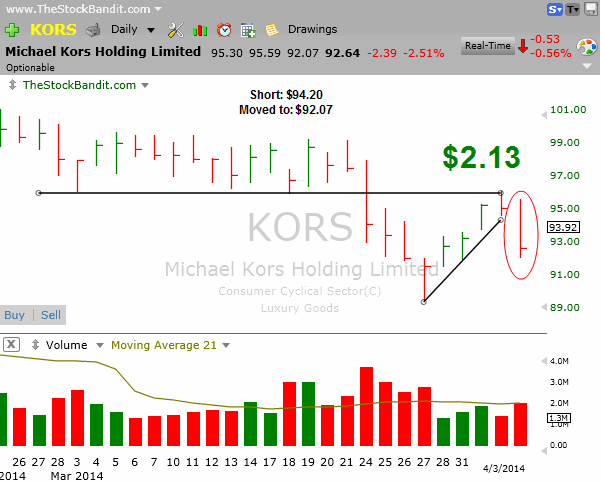Click the printer icon beside KORS
Image resolution: width=601 pixels, height=482 pixels.
click(93, 30)
